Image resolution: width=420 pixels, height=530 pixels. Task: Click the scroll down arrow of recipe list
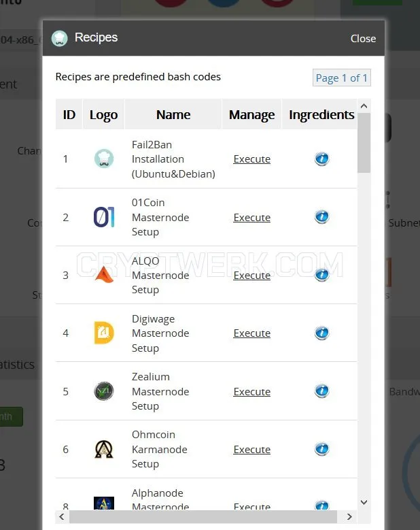364,502
